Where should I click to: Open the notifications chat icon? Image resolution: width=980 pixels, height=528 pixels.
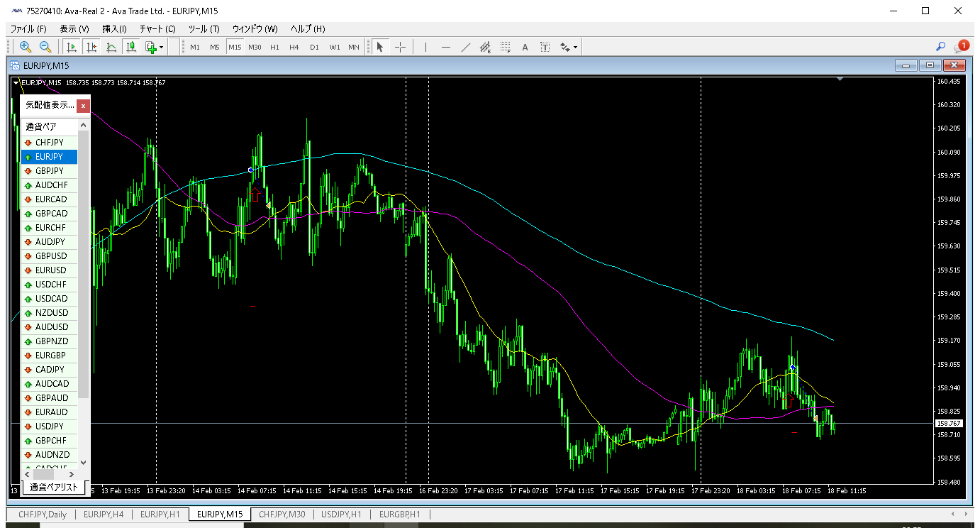pyautogui.click(x=961, y=47)
